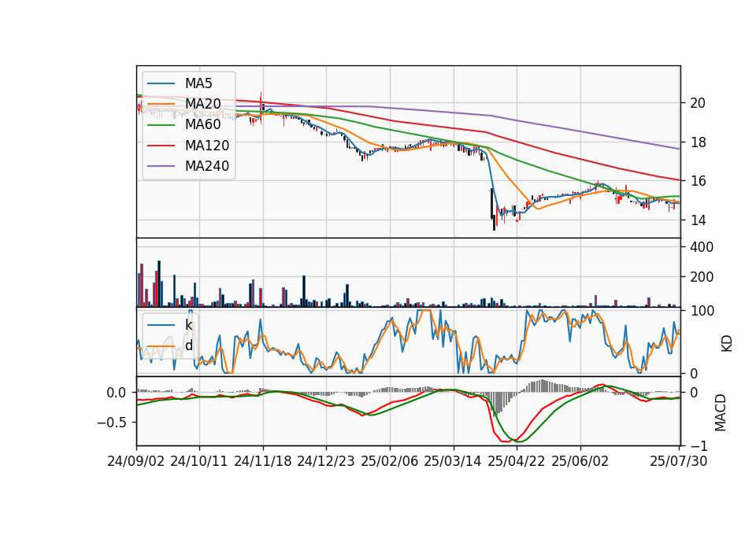The image size is (756, 543).
Task: Click the price axis value 20
Action: (x=698, y=103)
